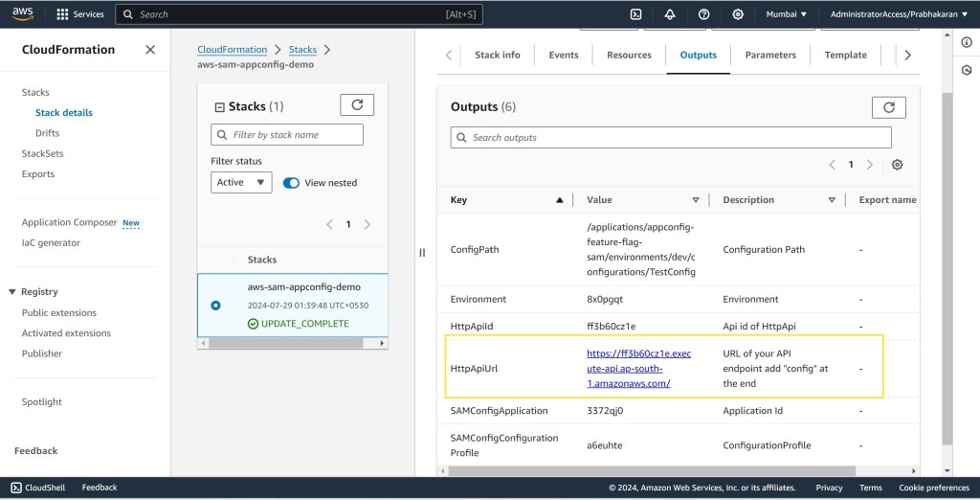The image size is (980, 500).
Task: Open the notifications bell icon
Action: coord(670,14)
